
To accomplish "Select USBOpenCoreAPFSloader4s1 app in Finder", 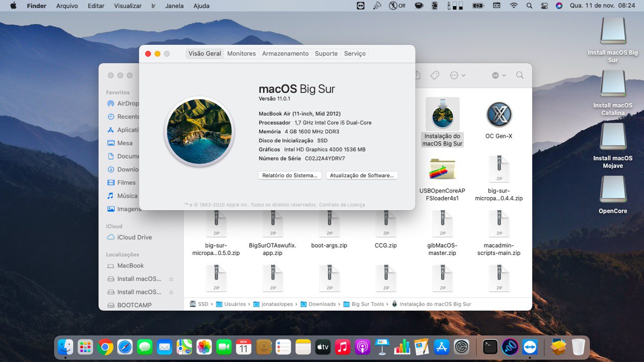I will [x=442, y=178].
